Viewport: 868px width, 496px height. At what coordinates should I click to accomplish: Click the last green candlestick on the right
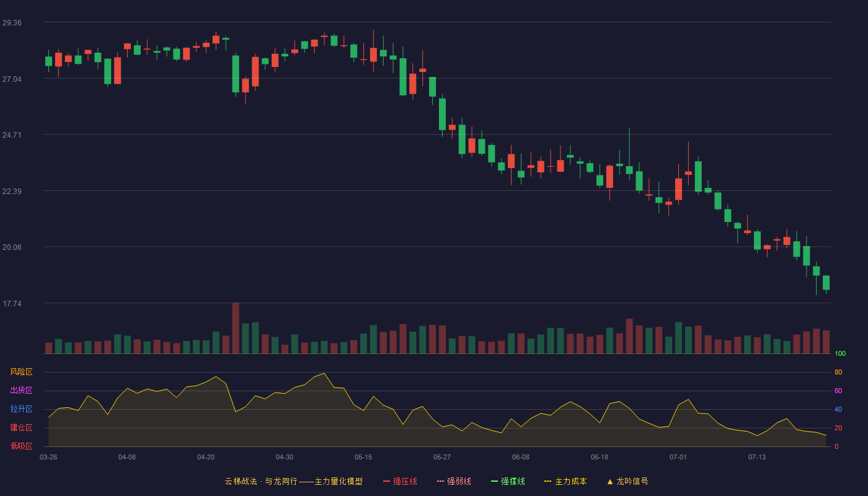click(826, 283)
